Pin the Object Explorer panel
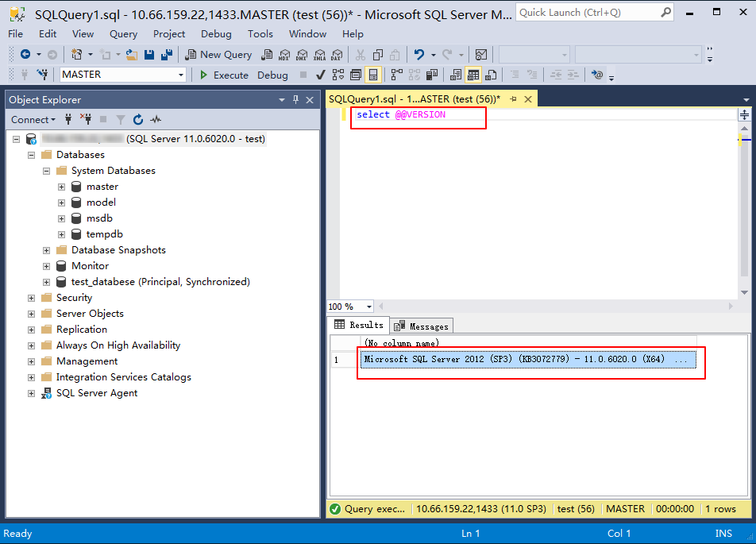 pyautogui.click(x=295, y=99)
